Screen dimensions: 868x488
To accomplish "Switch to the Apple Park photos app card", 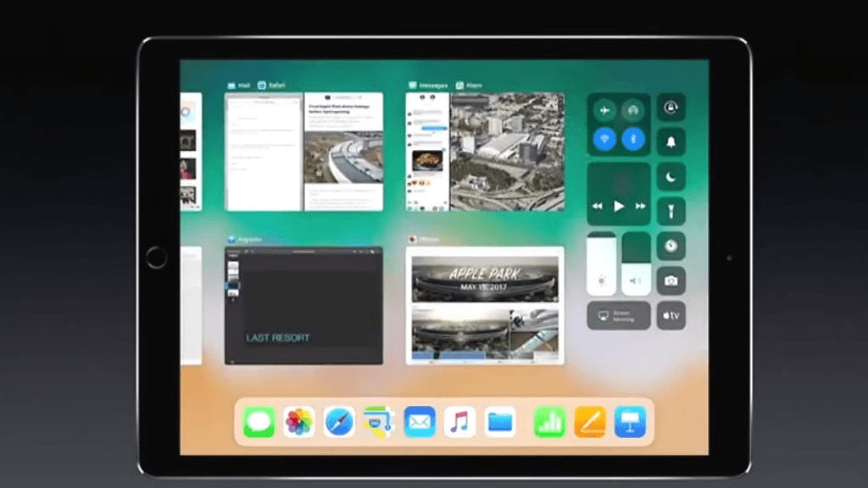I will tap(485, 306).
